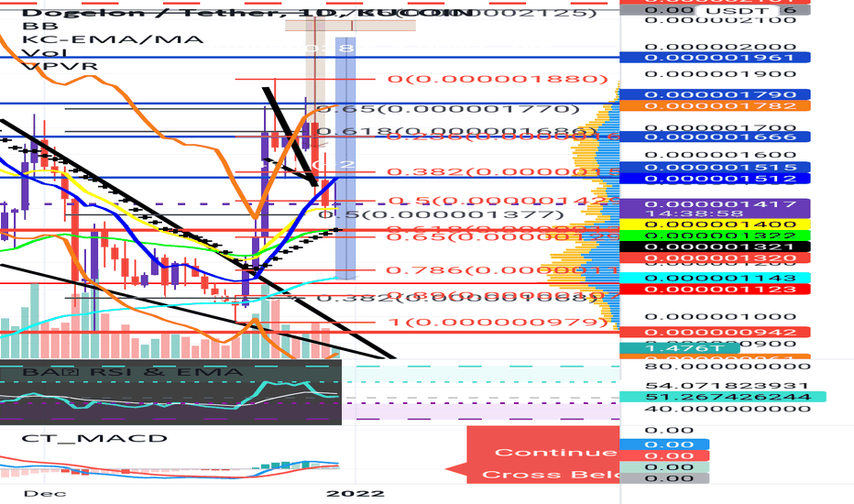Click Fib level 0(0.000001880) label
Viewport: 854px width, 504px height.
point(498,80)
